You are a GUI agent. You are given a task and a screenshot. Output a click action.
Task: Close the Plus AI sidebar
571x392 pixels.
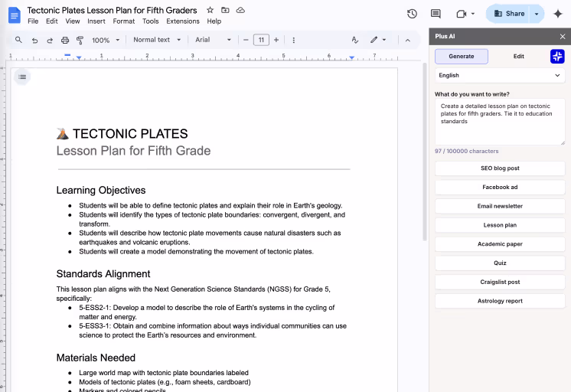[563, 37]
